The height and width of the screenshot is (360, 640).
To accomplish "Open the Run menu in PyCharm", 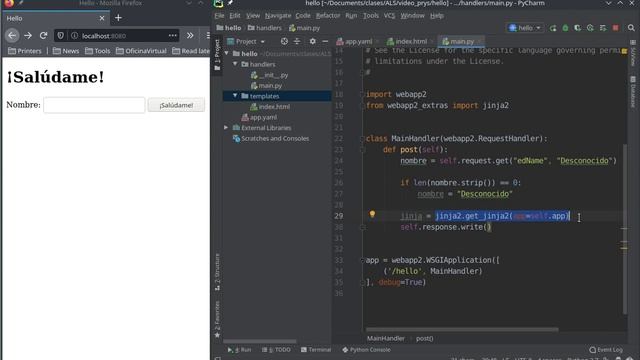I will point(351,16).
